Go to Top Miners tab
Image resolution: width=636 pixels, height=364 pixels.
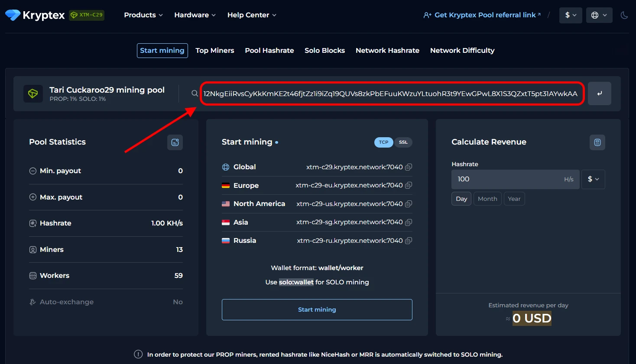(x=214, y=51)
